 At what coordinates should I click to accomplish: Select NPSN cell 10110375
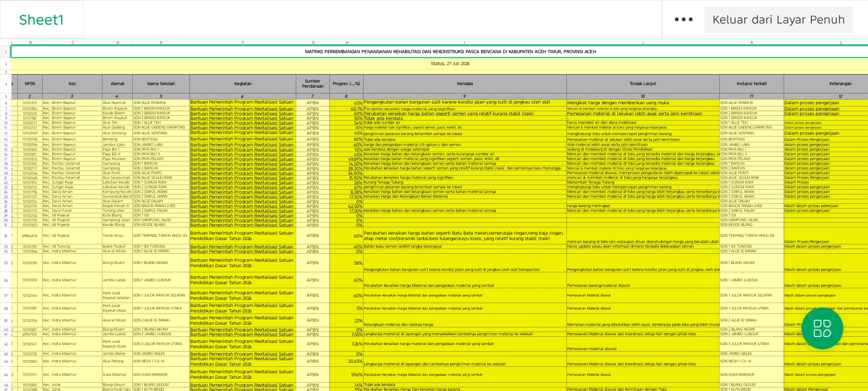30,103
